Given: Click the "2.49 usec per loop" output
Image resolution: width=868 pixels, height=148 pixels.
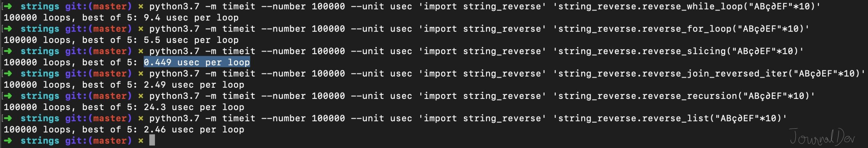Looking at the screenshot, I should click(x=194, y=85).
